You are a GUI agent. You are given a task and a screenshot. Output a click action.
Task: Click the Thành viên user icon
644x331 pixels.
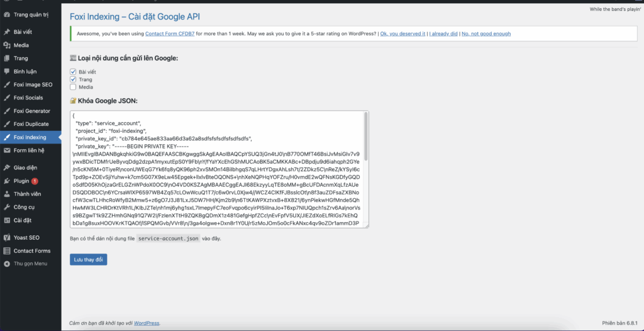coord(6,194)
